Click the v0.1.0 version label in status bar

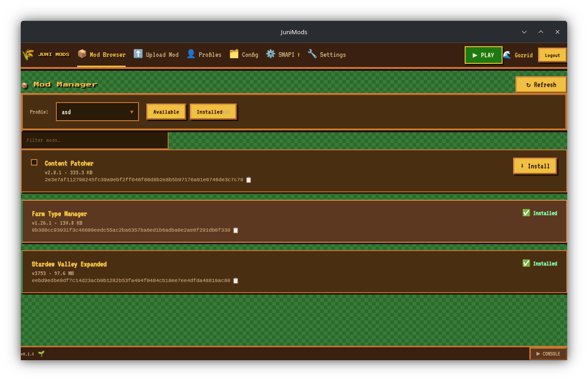(27, 354)
